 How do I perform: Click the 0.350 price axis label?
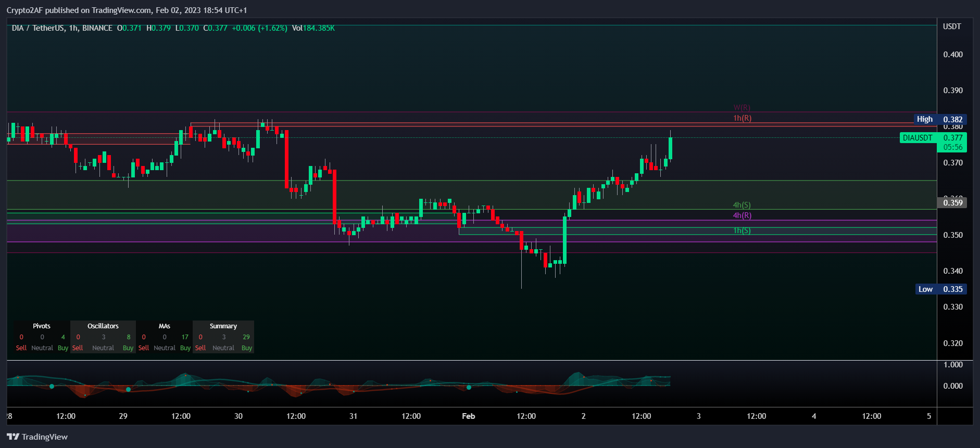[x=953, y=235]
